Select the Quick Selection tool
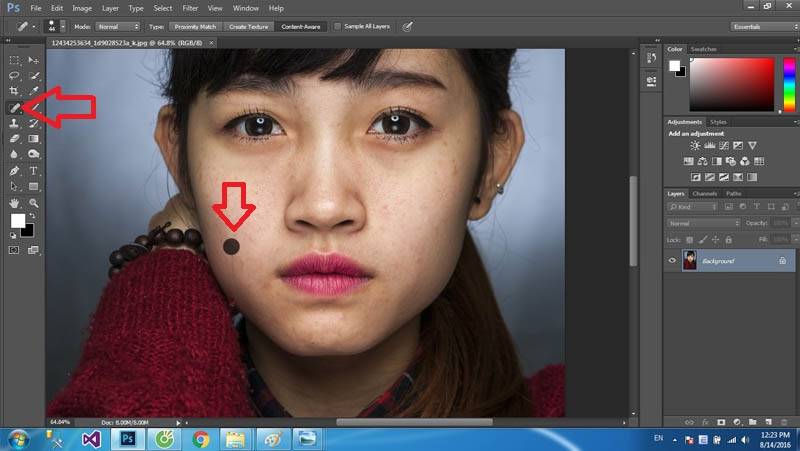 click(x=34, y=76)
